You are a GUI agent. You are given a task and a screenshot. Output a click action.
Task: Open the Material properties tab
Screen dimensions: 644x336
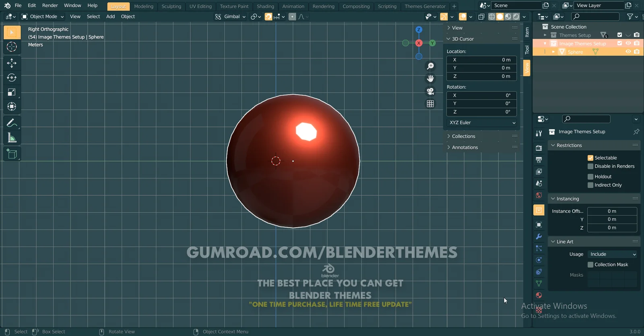pyautogui.click(x=539, y=295)
